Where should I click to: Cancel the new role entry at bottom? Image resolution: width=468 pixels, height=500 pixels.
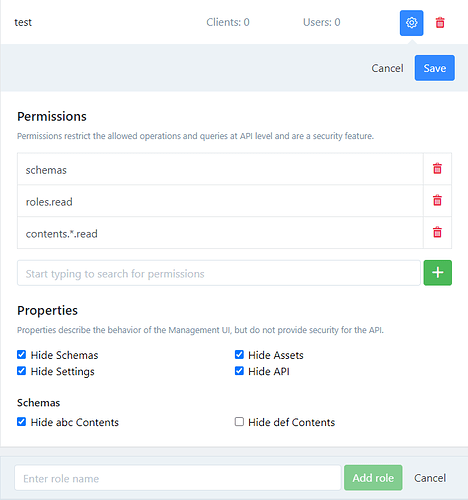tap(430, 478)
